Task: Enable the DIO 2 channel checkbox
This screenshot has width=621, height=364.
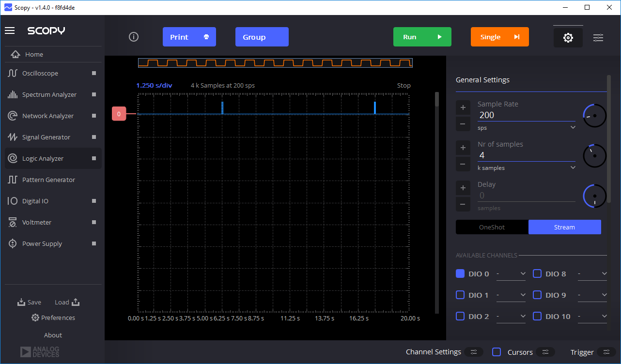Action: 460,316
